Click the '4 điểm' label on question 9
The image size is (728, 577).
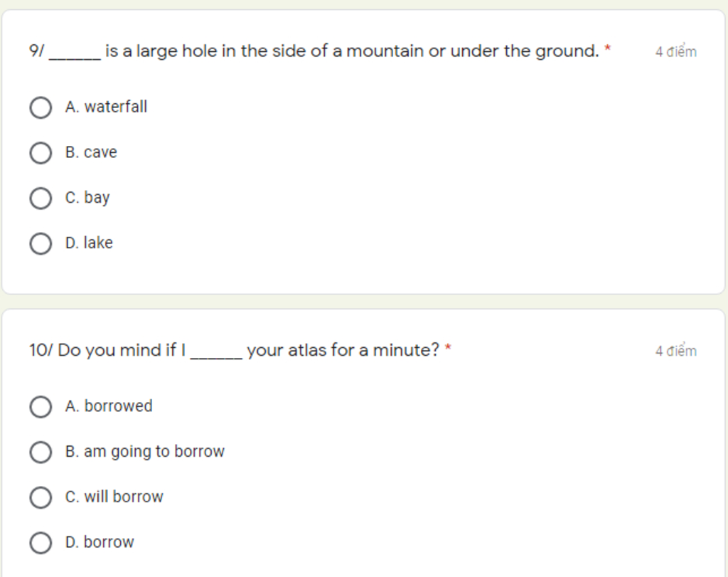[x=675, y=52]
